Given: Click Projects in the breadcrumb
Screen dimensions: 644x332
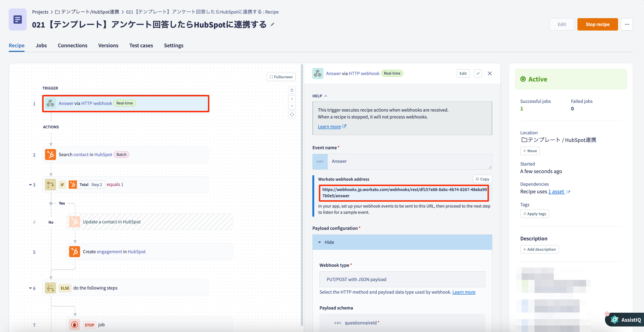Looking at the screenshot, I should pyautogui.click(x=40, y=12).
